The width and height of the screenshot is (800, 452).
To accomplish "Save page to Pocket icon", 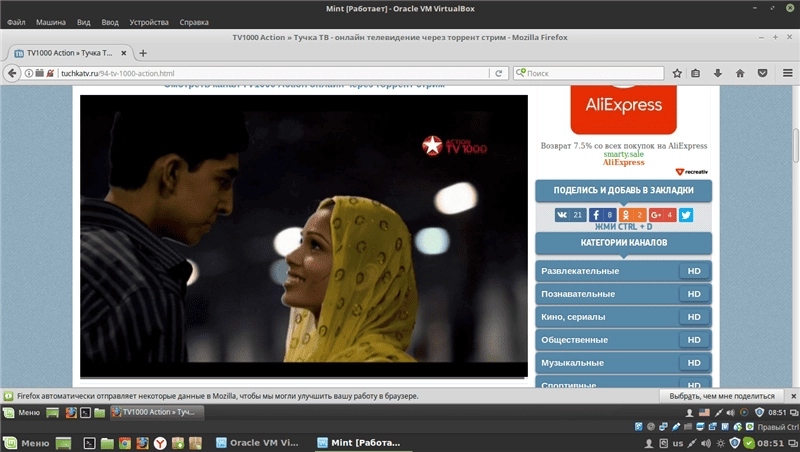I will click(x=762, y=73).
